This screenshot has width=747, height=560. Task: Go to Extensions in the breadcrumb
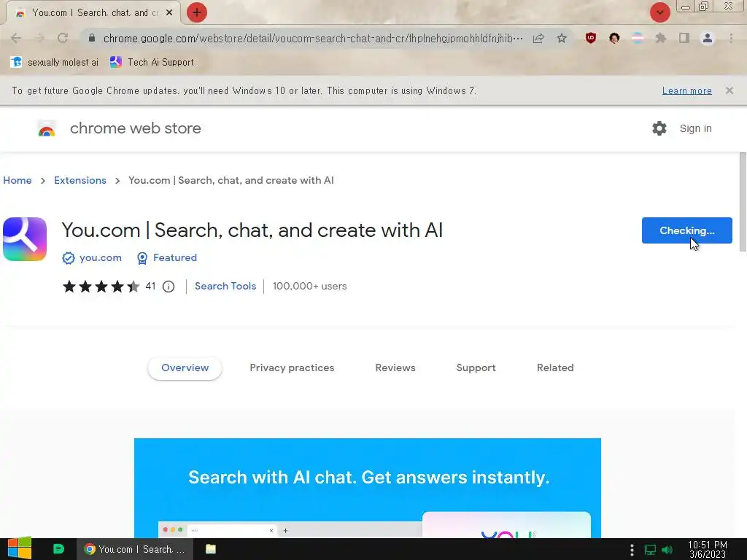80,181
